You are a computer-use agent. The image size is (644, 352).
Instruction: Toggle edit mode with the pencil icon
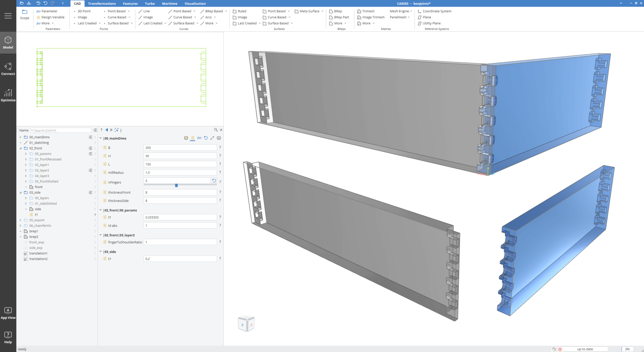coord(212,138)
